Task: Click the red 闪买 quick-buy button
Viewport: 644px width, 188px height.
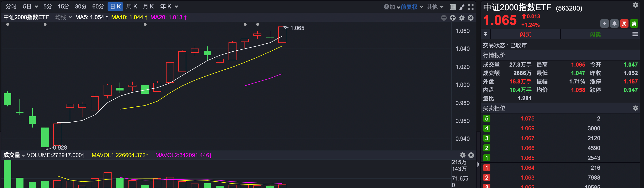Action: pyautogui.click(x=525, y=34)
